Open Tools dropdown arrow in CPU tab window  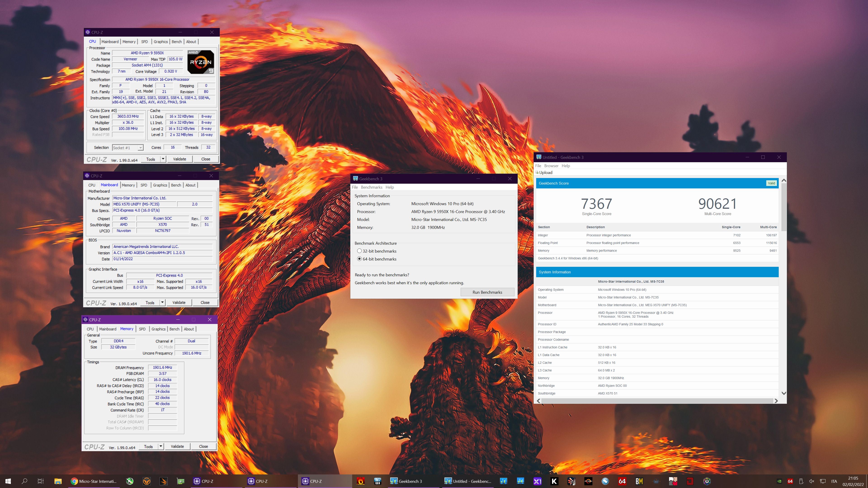click(x=163, y=159)
